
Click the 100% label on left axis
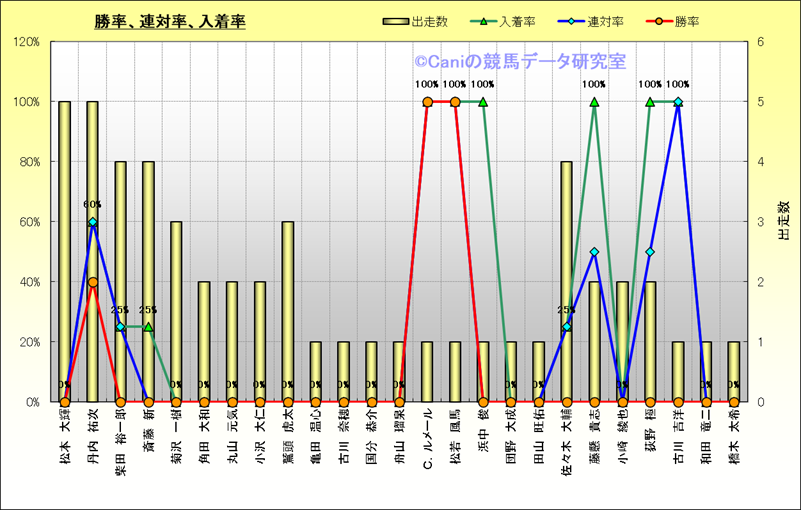(26, 102)
